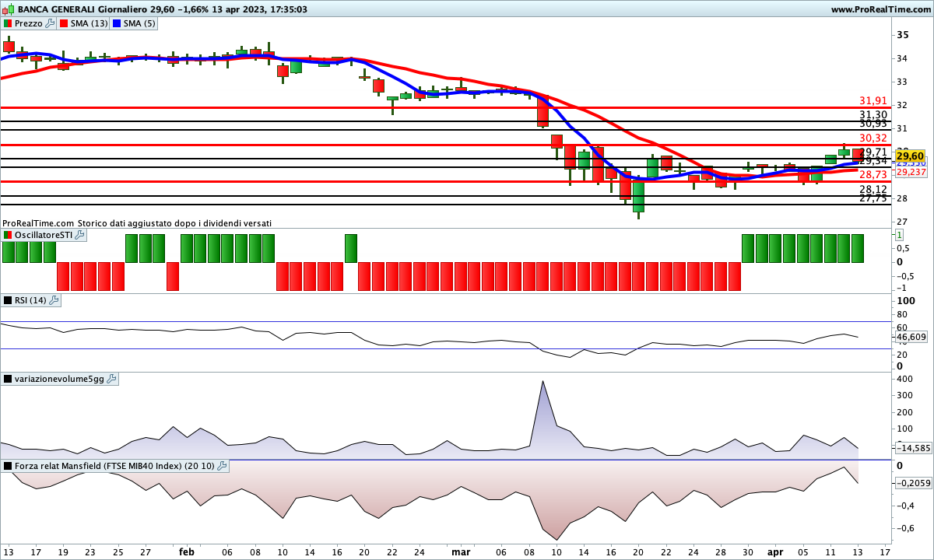Click the 30,32 red level label
This screenshot has height=560, width=934.
click(x=873, y=138)
